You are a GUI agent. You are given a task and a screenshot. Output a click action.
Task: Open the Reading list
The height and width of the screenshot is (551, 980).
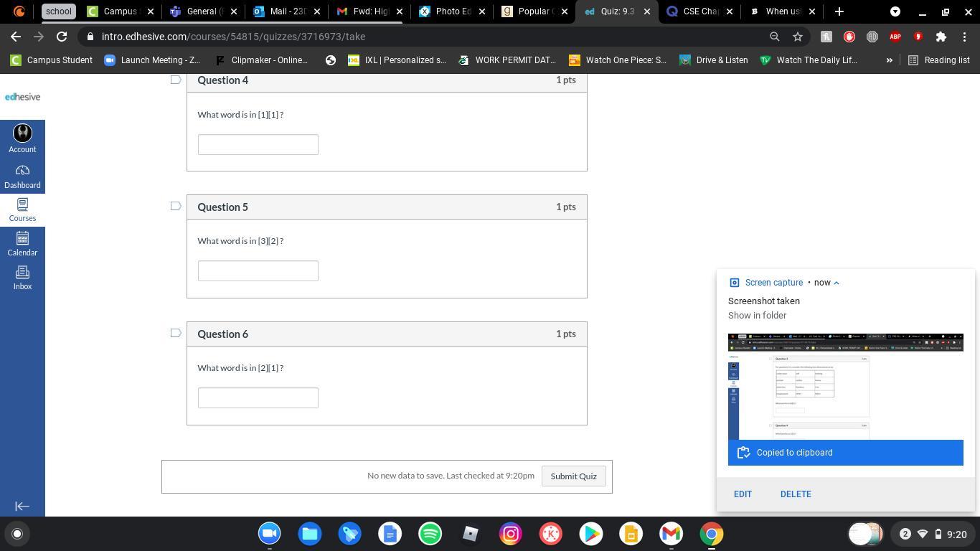pyautogui.click(x=939, y=60)
